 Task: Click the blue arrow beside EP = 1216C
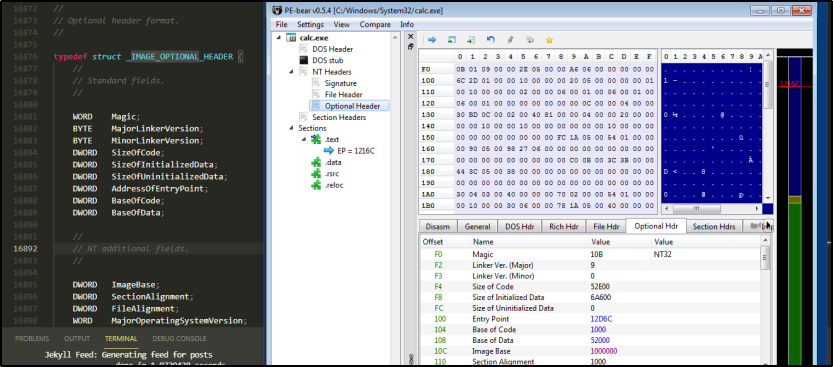[x=329, y=151]
